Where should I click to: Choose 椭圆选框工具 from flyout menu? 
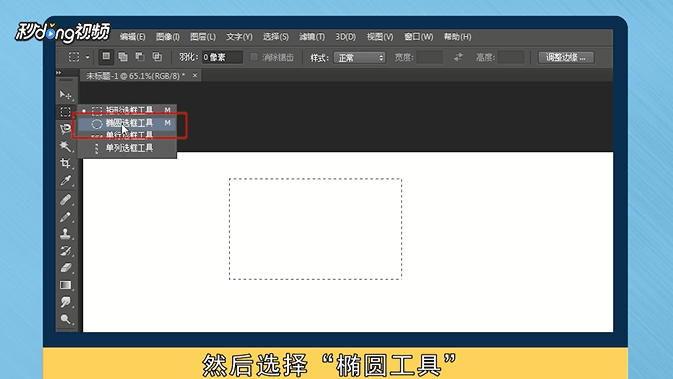tap(127, 123)
